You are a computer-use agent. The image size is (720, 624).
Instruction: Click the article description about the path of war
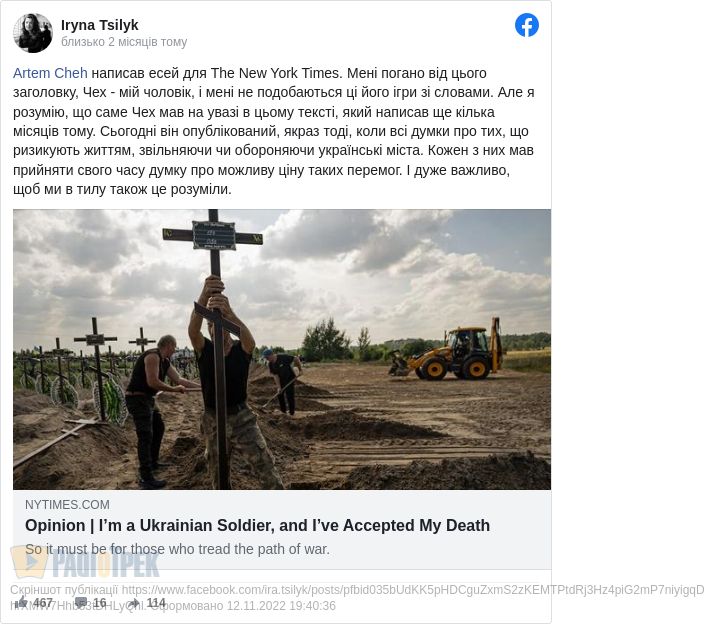click(177, 549)
